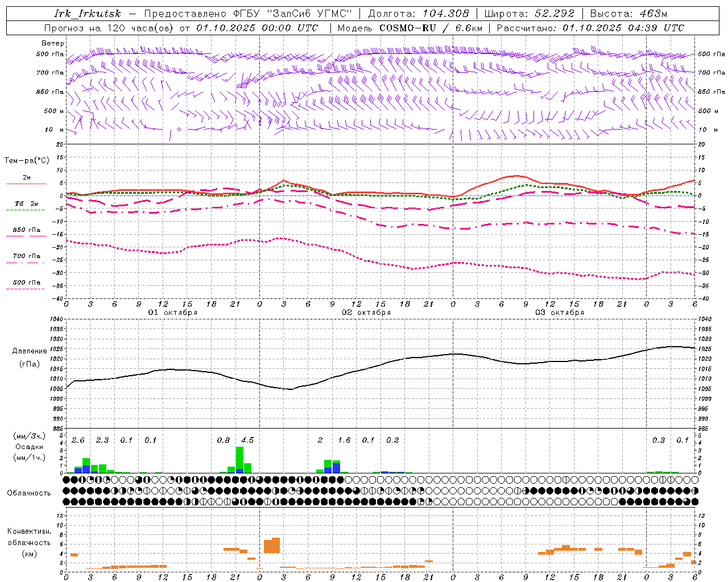Select the (мм/3ч.) unit label

(30, 436)
